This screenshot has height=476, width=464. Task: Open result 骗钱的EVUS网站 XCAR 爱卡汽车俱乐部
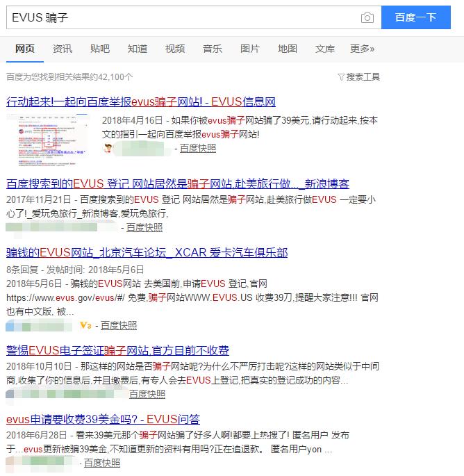coord(147,252)
